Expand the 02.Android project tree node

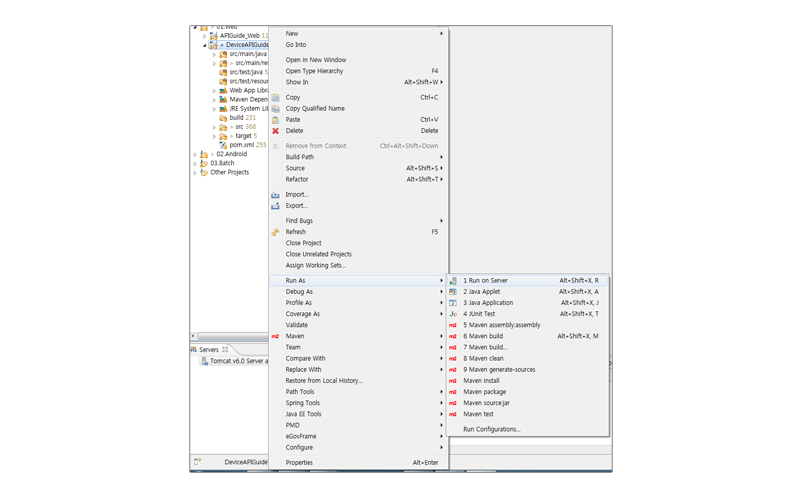point(195,155)
